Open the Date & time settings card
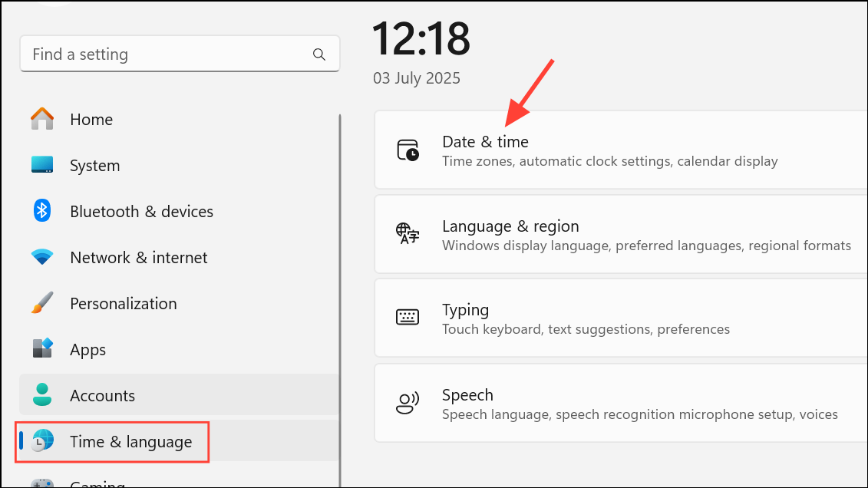 coord(621,150)
